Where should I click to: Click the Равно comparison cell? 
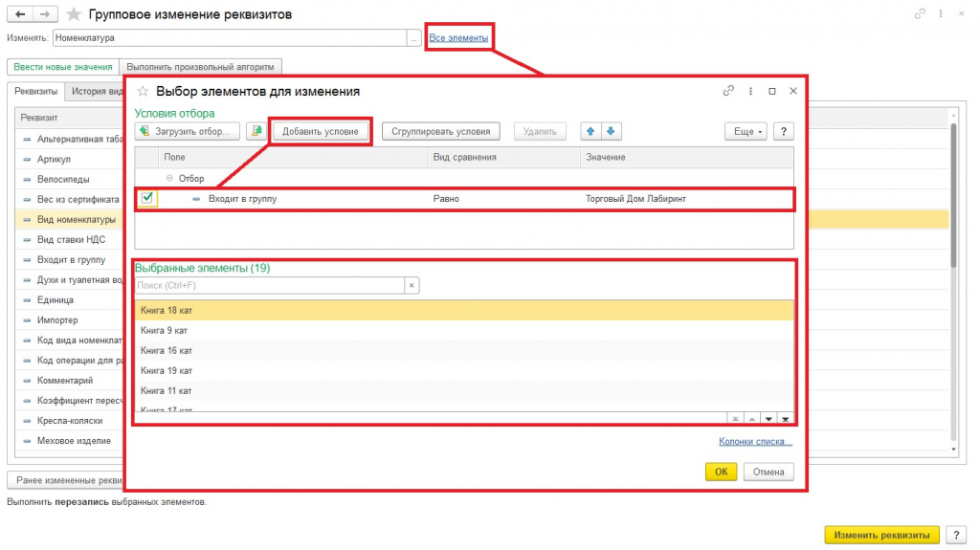tap(503, 199)
